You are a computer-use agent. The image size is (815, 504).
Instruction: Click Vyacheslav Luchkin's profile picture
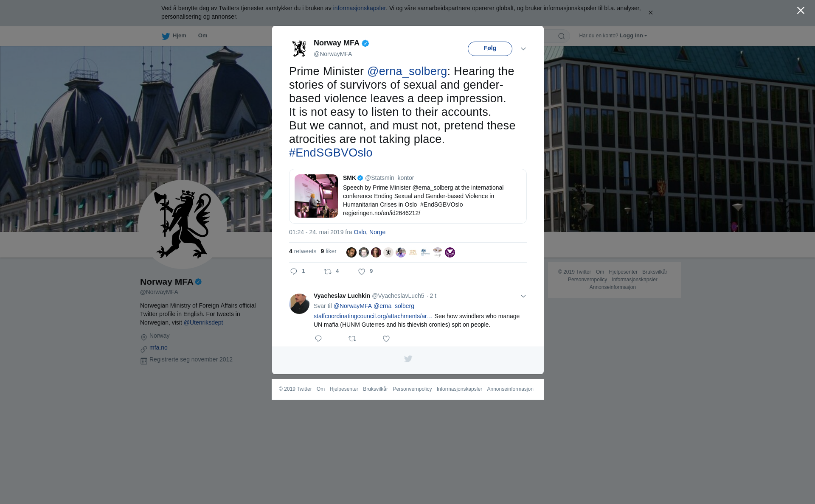299,304
